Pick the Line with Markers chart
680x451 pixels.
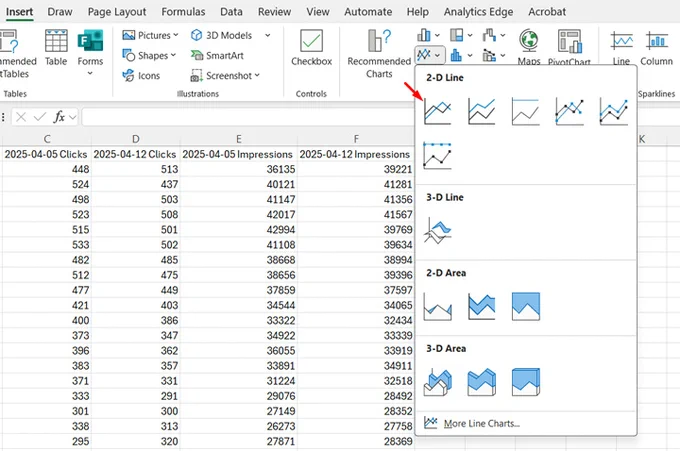[569, 111]
